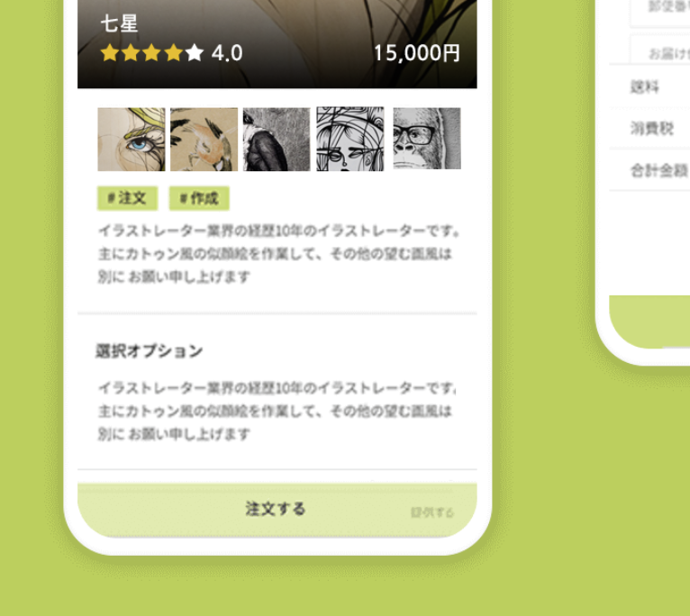Image resolution: width=690 pixels, height=616 pixels.
Task: Click the faint text right of 注文する
Action: (432, 512)
